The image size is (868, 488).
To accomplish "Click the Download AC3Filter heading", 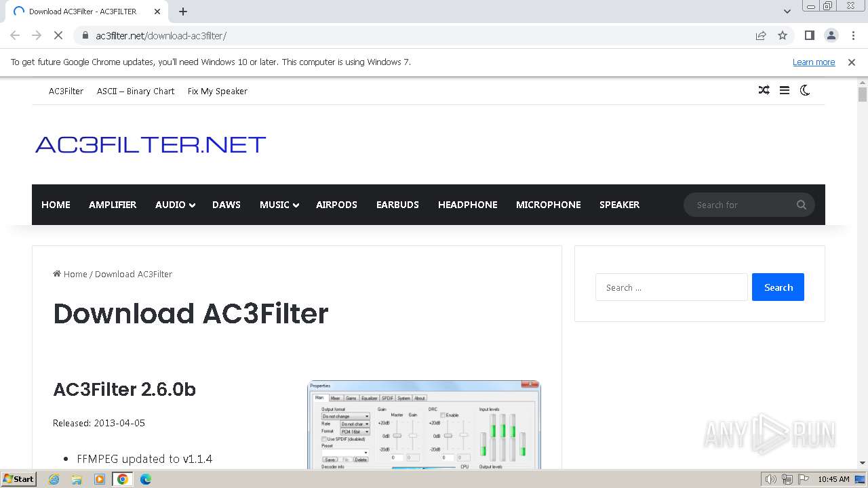I will 191,313.
